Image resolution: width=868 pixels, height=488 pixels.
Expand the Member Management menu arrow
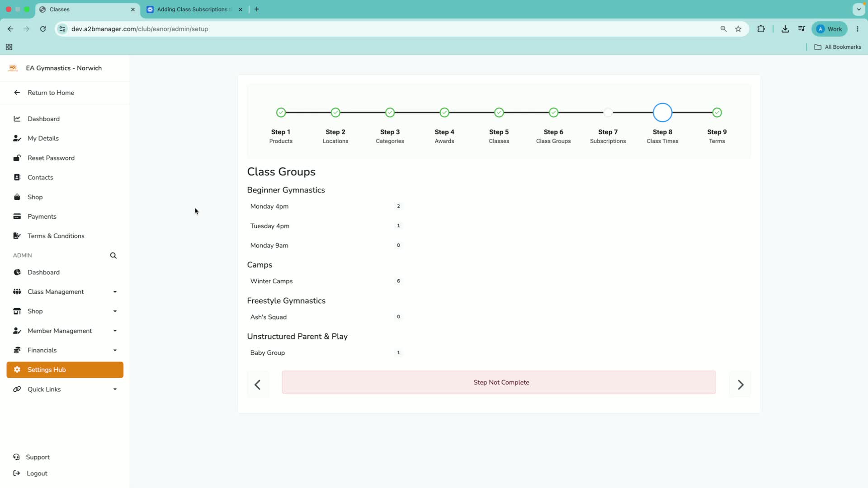tap(115, 331)
